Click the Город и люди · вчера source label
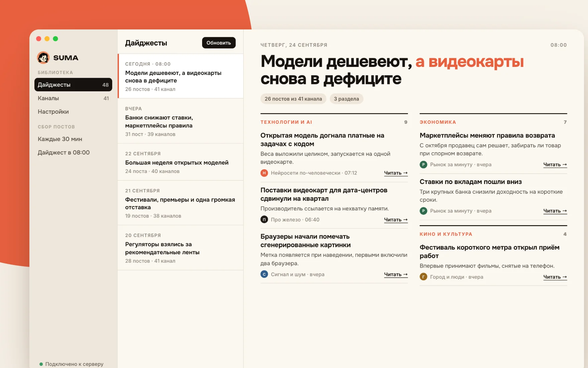 click(457, 277)
